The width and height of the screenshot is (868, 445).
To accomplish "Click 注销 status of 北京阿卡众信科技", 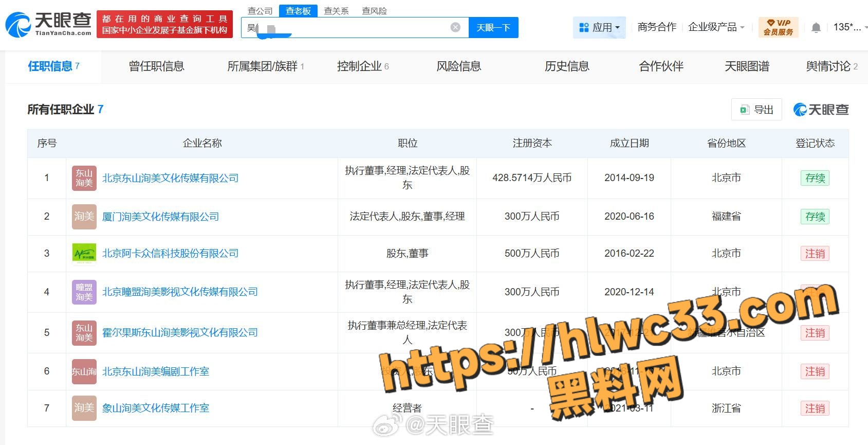I will tap(815, 254).
